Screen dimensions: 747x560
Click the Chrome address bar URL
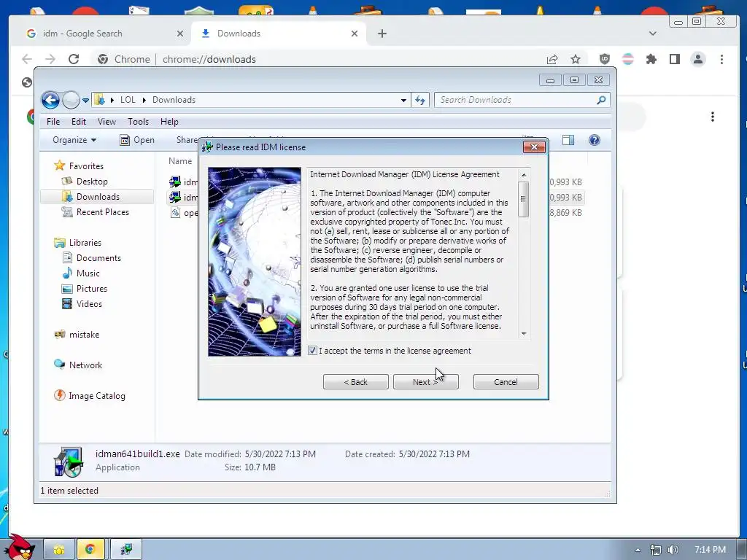click(209, 59)
